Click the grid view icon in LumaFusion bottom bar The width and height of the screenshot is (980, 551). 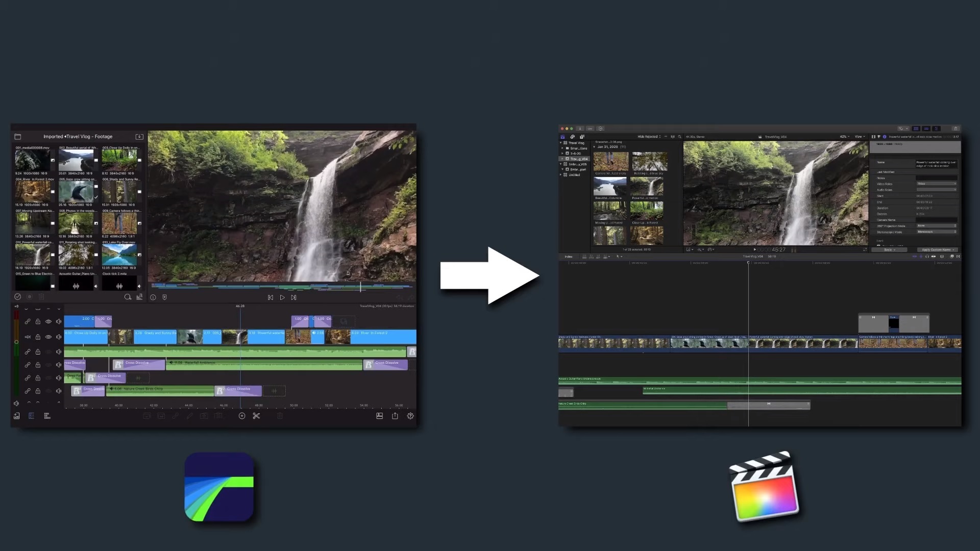click(47, 416)
